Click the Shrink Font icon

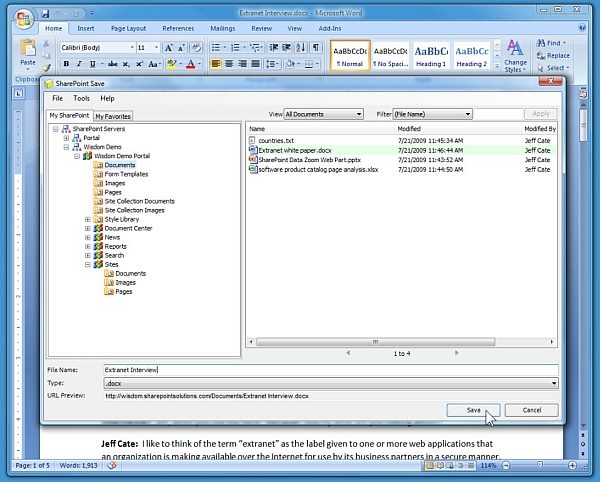[181, 47]
